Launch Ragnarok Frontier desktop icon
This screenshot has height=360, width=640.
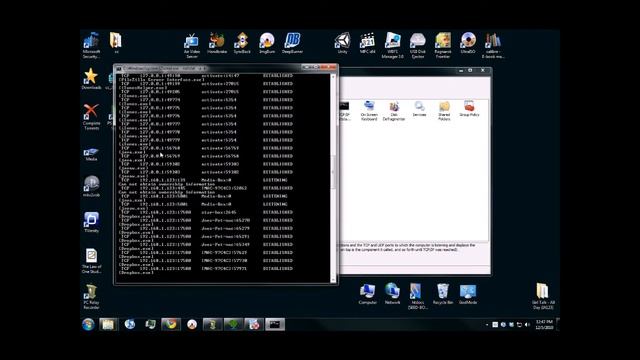(443, 45)
